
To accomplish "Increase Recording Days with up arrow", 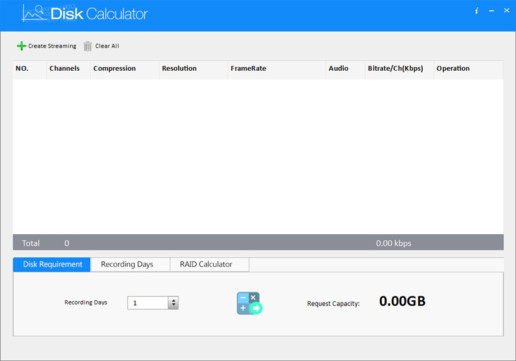I will (x=173, y=300).
